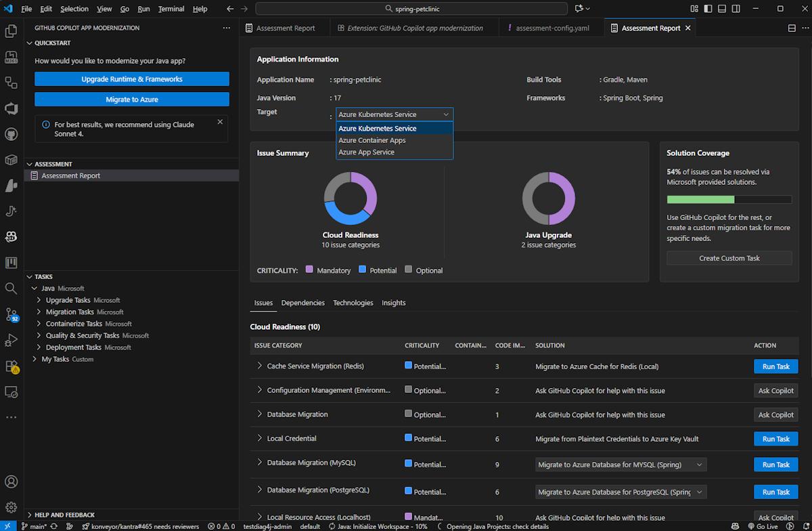
Task: Click Create Custom Task button
Action: (729, 258)
